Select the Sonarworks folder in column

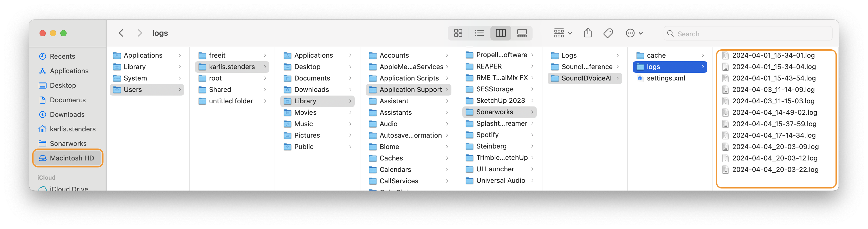499,112
